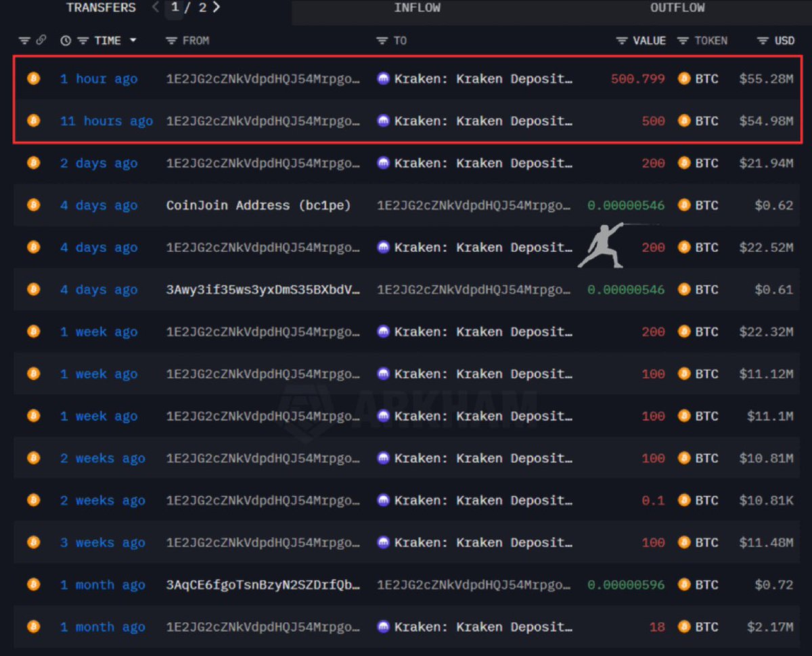The height and width of the screenshot is (656, 812).
Task: Click the $10.81K USD amount
Action: pyautogui.click(x=766, y=500)
